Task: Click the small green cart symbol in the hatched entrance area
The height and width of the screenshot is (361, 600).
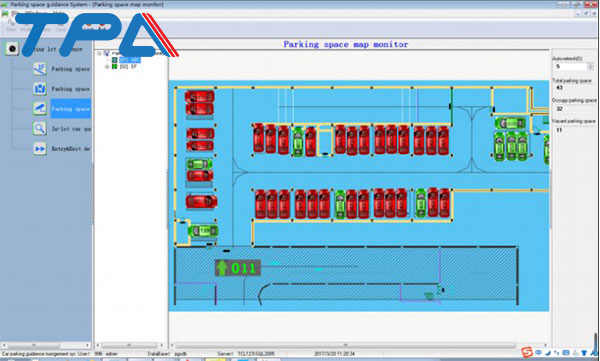Action: (429, 296)
